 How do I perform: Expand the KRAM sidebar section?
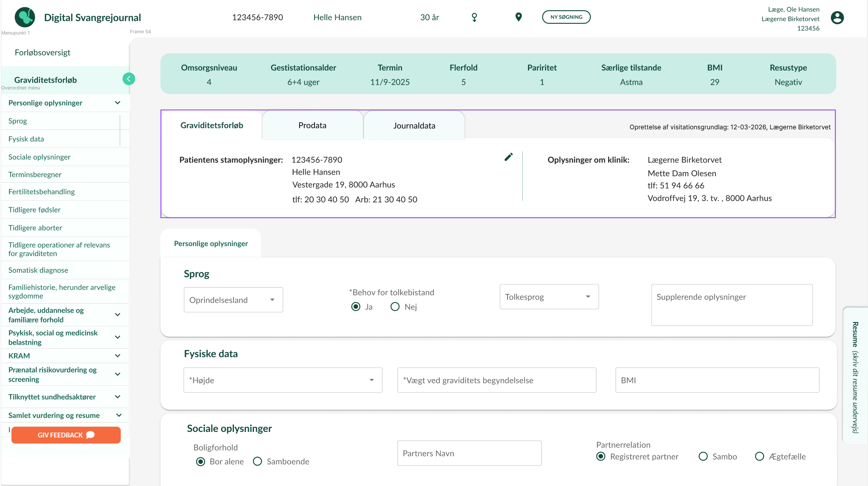[x=118, y=356]
